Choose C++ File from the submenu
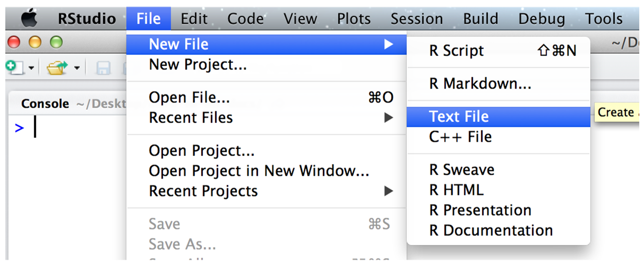Viewport: 644px width, 267px height. pos(460,136)
